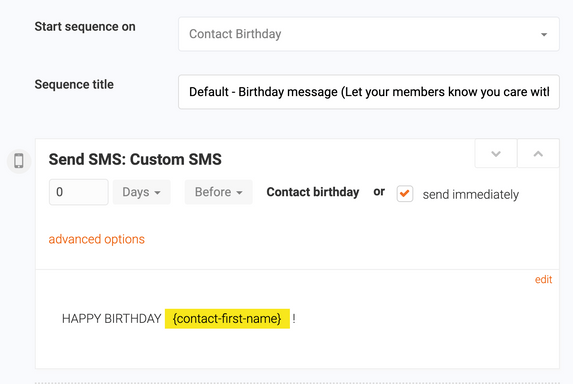Click the Sequence title label

tap(74, 84)
